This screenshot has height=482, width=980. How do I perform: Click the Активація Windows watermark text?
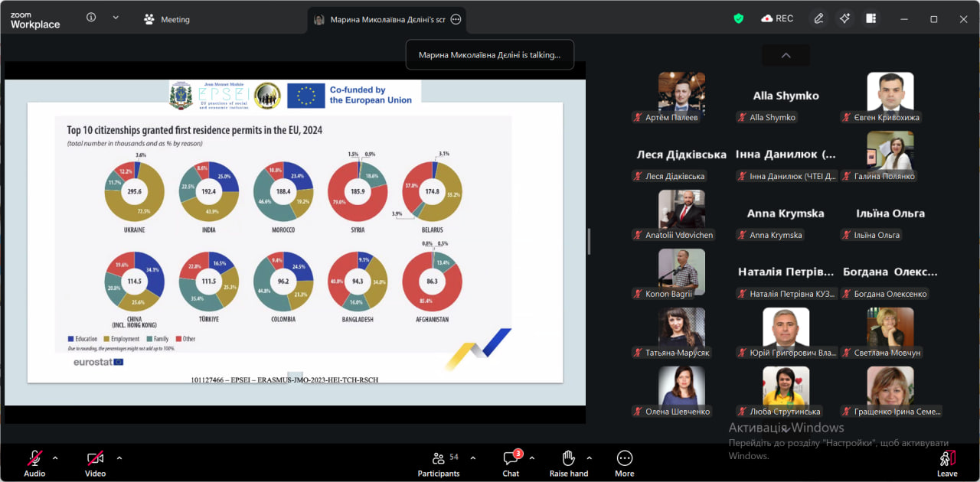[786, 428]
